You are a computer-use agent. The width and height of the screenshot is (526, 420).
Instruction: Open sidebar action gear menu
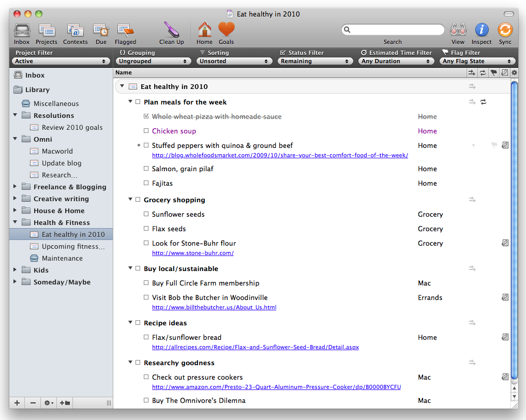pos(49,403)
